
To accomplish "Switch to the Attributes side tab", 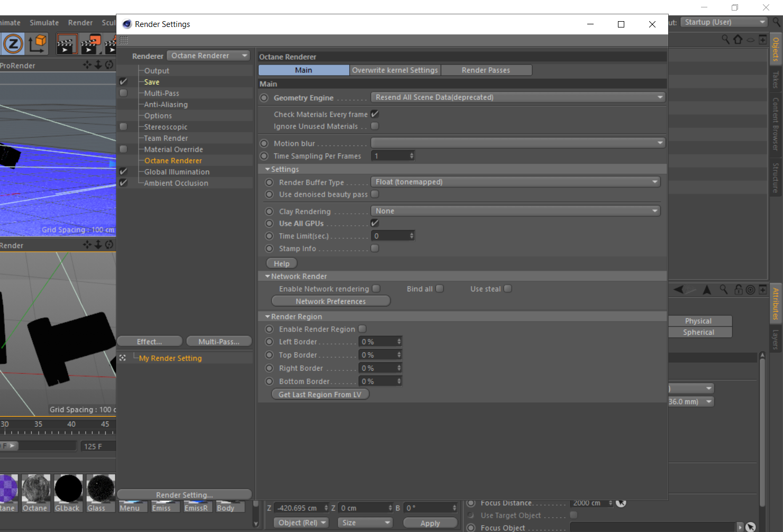I will tap(776, 304).
